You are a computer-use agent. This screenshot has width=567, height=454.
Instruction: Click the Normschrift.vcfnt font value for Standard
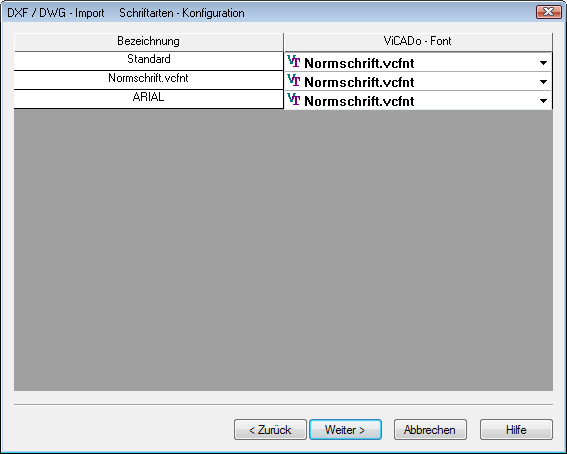point(359,63)
